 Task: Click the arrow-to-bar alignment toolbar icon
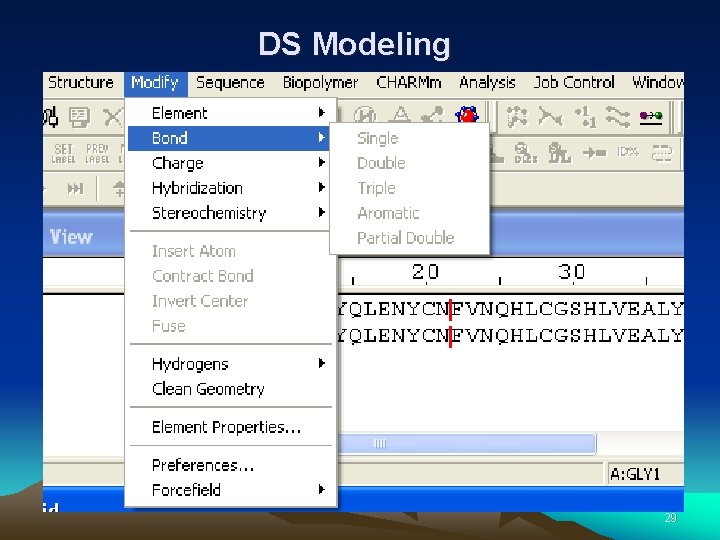tap(594, 152)
